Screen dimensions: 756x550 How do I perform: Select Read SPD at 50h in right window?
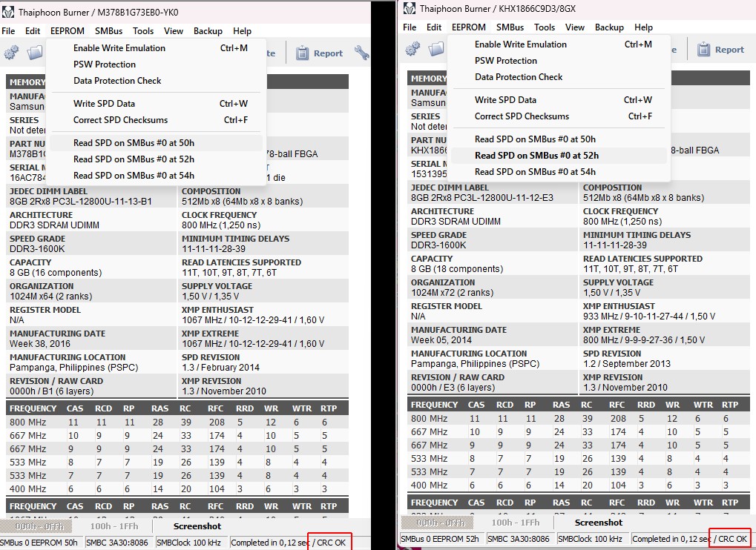point(559,139)
